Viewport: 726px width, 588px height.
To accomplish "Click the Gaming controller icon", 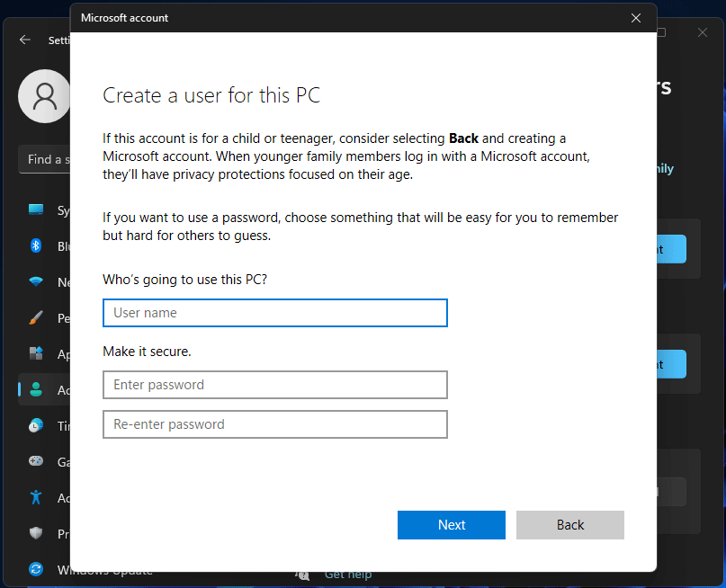I will pos(36,461).
